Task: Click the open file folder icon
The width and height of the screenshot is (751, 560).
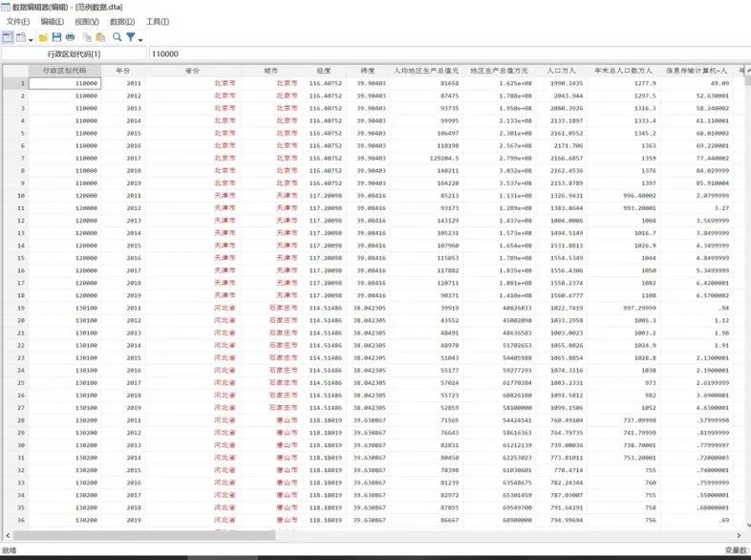Action: 44,37
